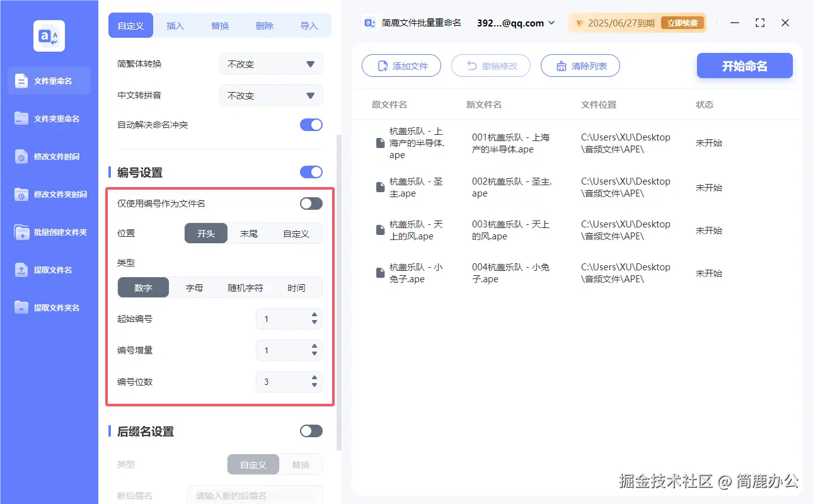Switch to the 删除 tab
Screen dimensions: 813x504
[x=265, y=26]
